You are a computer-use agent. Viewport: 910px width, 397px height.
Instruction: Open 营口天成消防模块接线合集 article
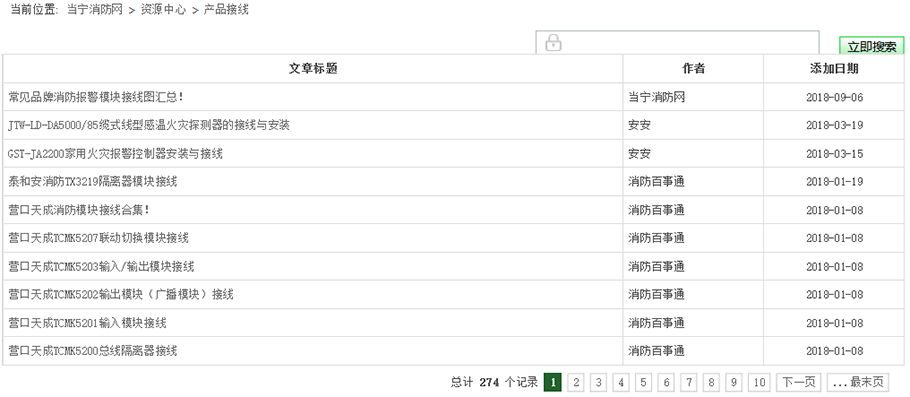click(x=79, y=210)
